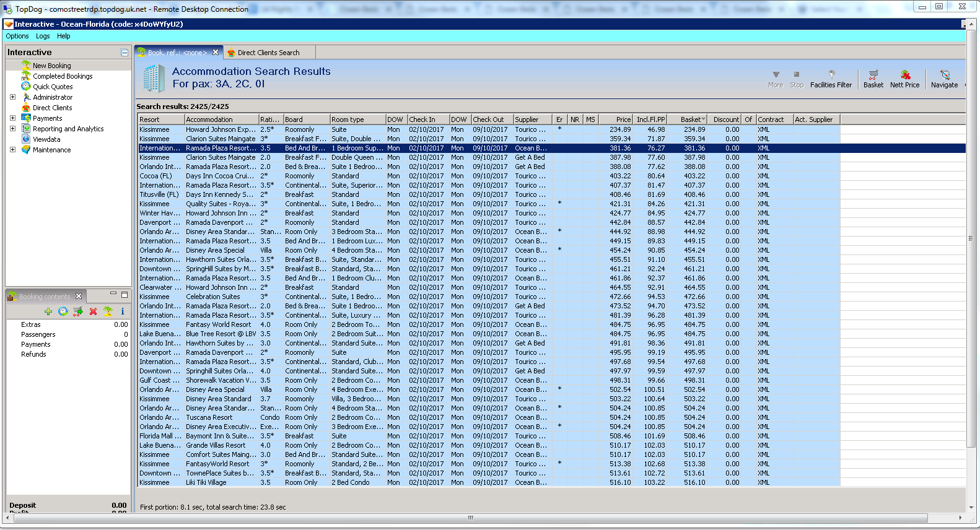Screen dimensions: 980x530
Task: Click the Quick Quotes clock icon
Action: click(x=26, y=86)
